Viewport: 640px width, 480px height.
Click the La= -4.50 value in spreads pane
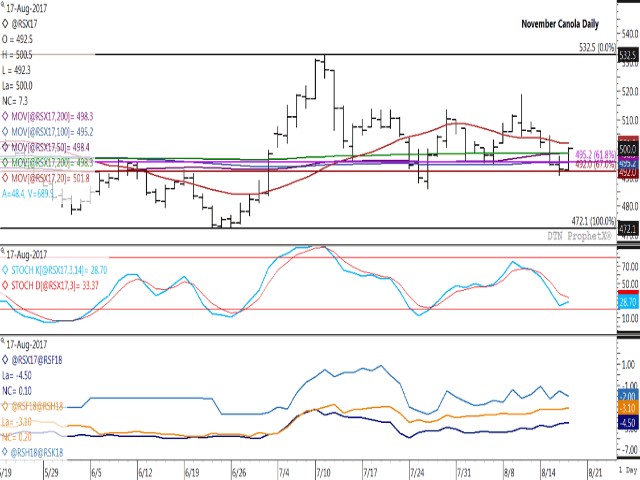click(x=17, y=376)
